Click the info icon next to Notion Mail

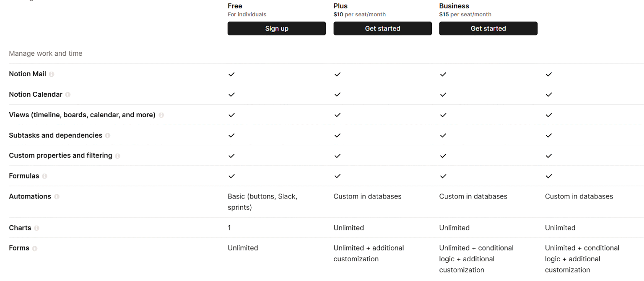click(52, 74)
